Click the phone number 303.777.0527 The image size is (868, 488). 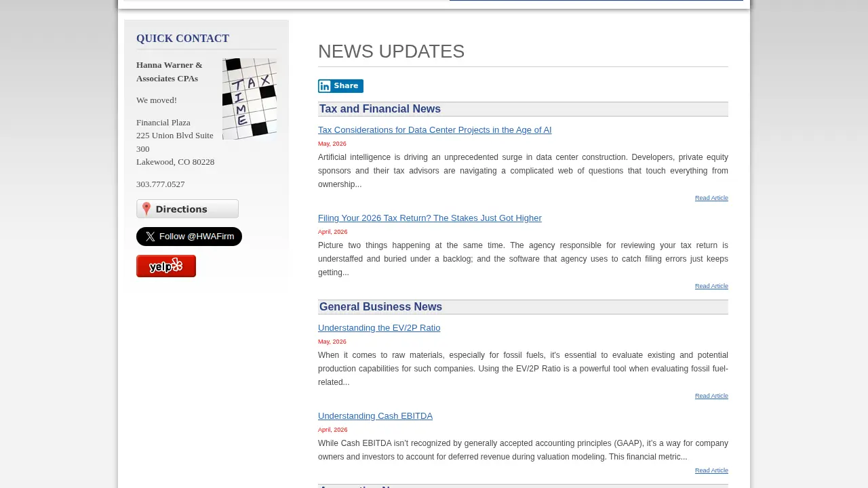(161, 184)
